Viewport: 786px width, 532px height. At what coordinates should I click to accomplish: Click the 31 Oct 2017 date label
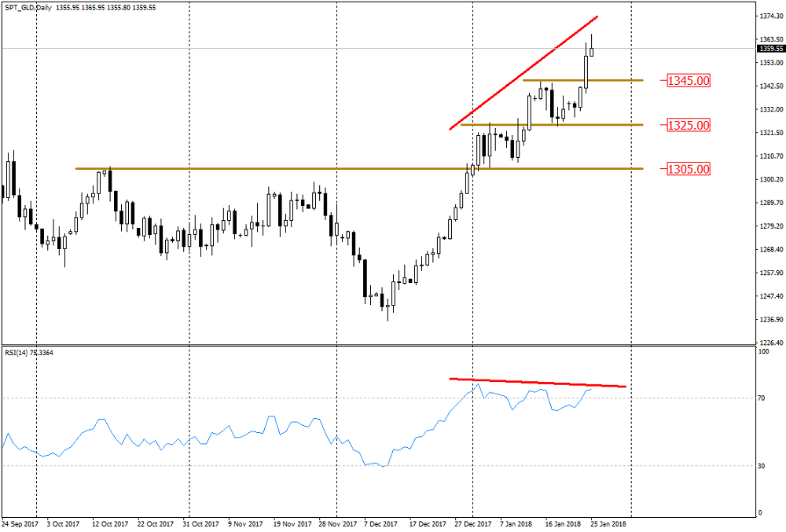coord(201,523)
